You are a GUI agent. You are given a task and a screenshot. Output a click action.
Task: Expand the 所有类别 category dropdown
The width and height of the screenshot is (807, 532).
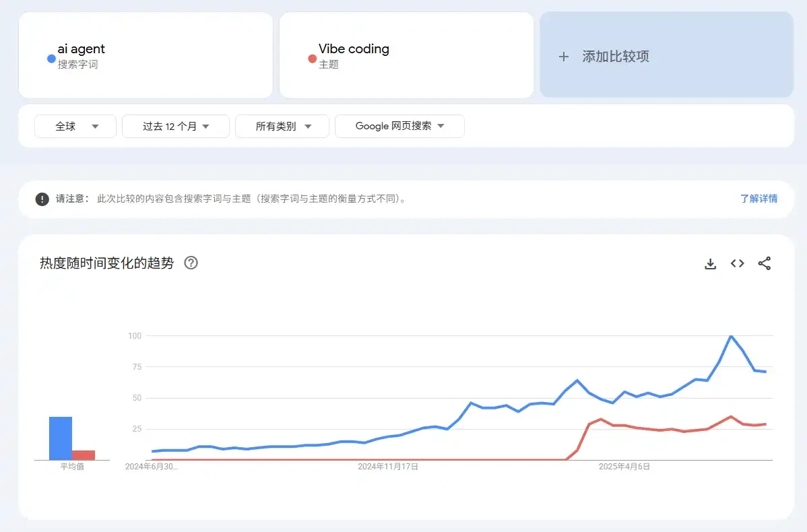pos(282,126)
